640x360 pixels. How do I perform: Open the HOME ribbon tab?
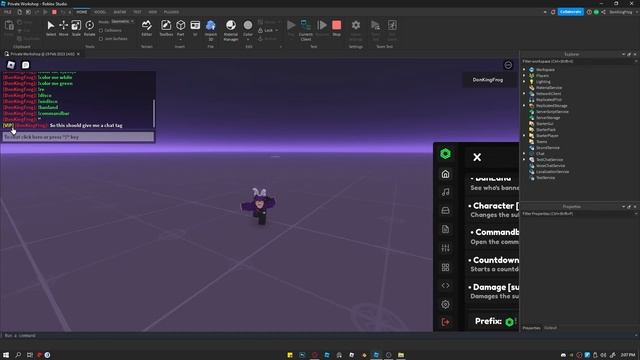pos(82,12)
